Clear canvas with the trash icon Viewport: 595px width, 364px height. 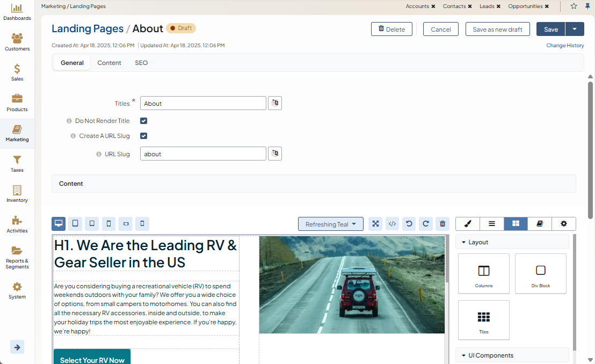point(442,224)
